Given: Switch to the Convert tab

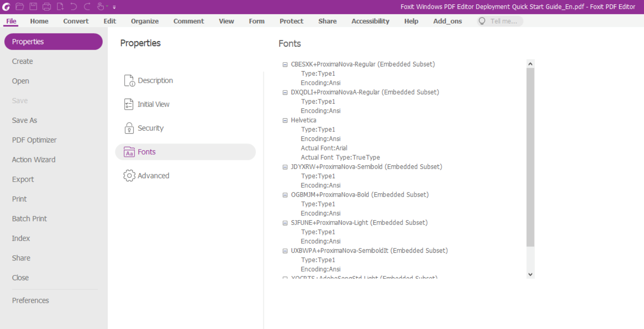Looking at the screenshot, I should click(76, 21).
